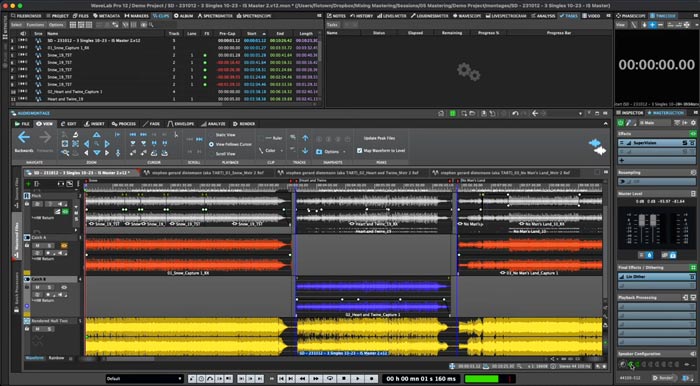Screen dimensions: 700x386
Task: Adjust the left Master Level fader
Action: tap(642, 220)
